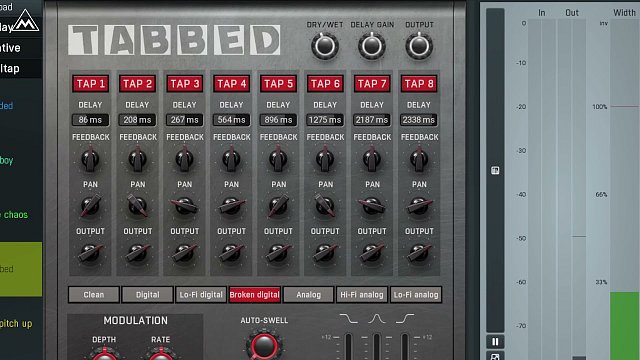This screenshot has height=360, width=640.
Task: Toggle the TAP 5 button
Action: 278,84
